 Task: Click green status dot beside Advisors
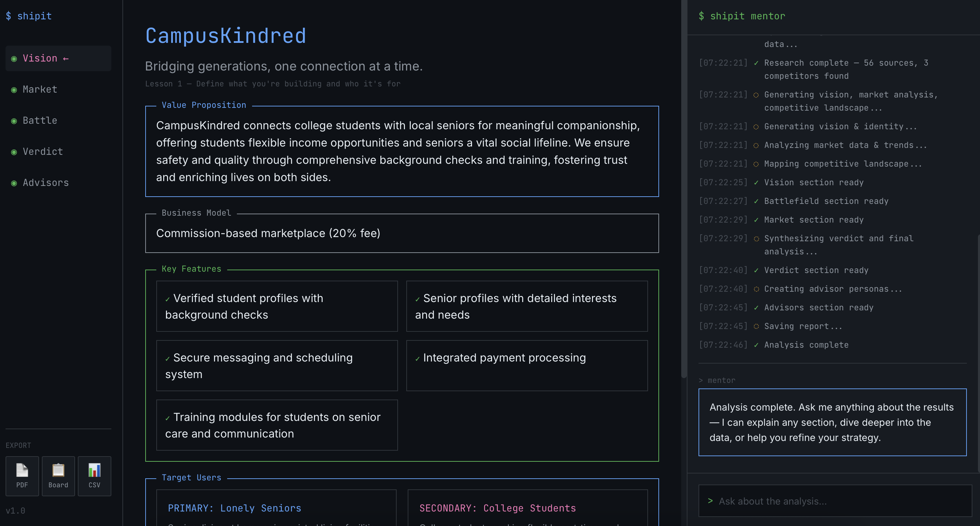click(14, 183)
